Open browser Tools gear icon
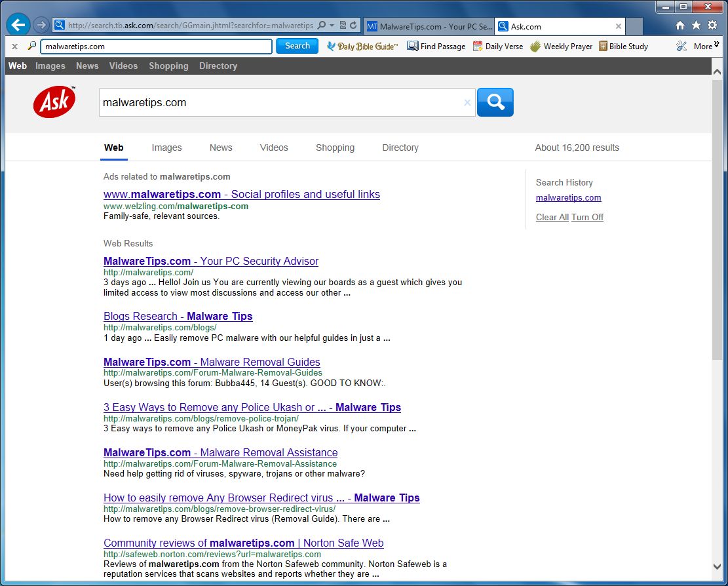Screen dimensions: 728x586 pos(712,26)
